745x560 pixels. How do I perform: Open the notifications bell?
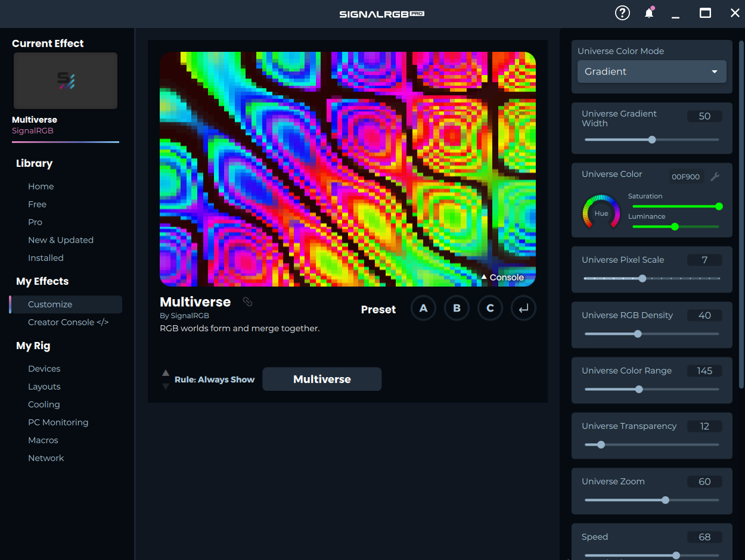[x=649, y=13]
